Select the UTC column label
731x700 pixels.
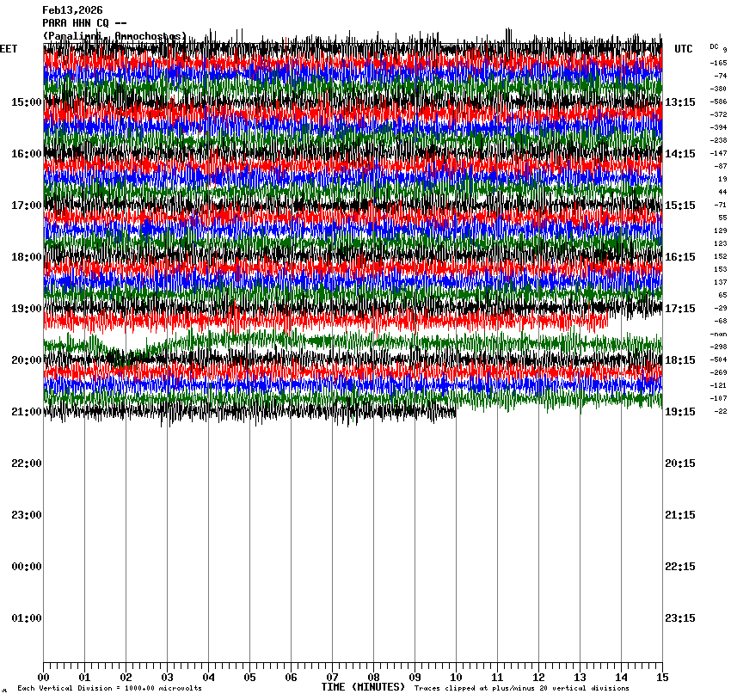pyautogui.click(x=683, y=50)
